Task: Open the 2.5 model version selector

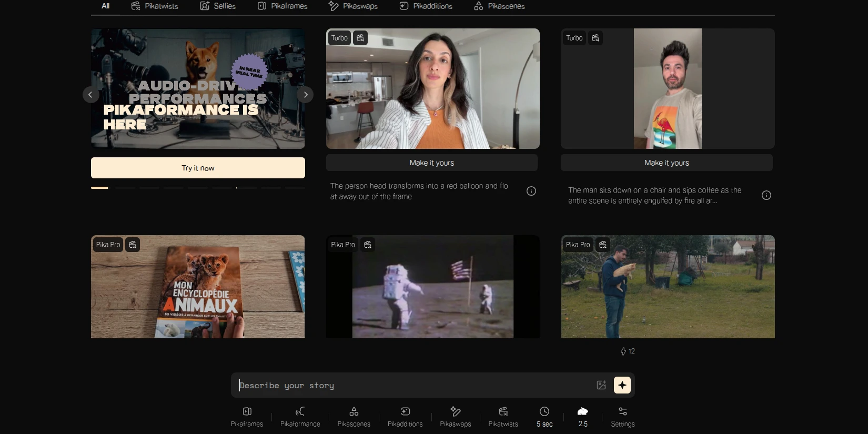Action: pyautogui.click(x=583, y=417)
